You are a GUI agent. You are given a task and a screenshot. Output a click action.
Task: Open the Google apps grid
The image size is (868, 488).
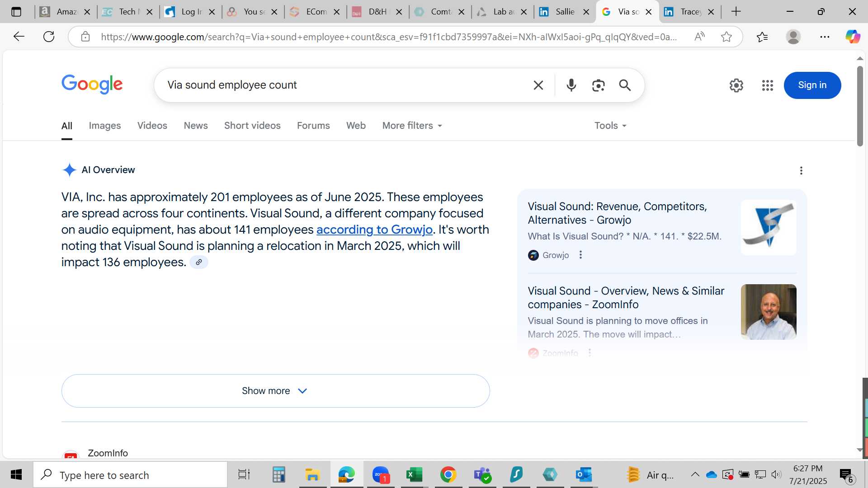pyautogui.click(x=768, y=85)
